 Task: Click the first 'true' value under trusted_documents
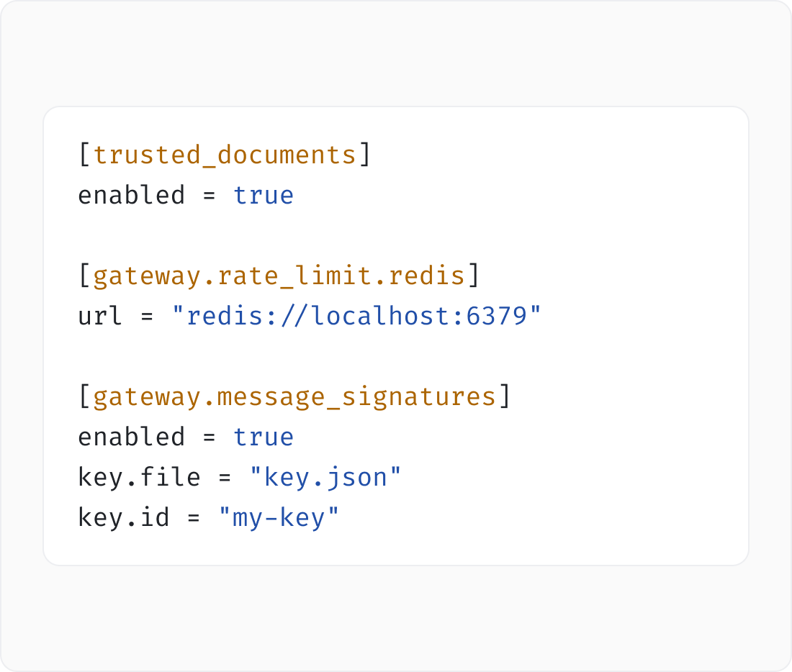263,196
